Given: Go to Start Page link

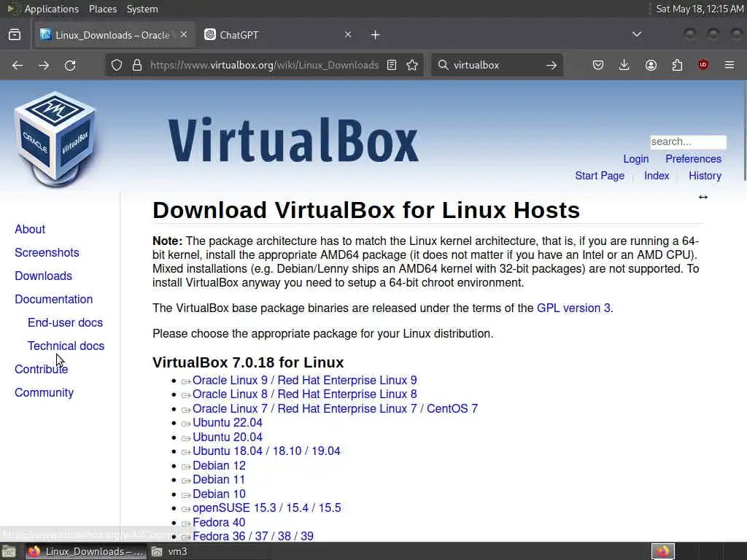Looking at the screenshot, I should pos(600,176).
